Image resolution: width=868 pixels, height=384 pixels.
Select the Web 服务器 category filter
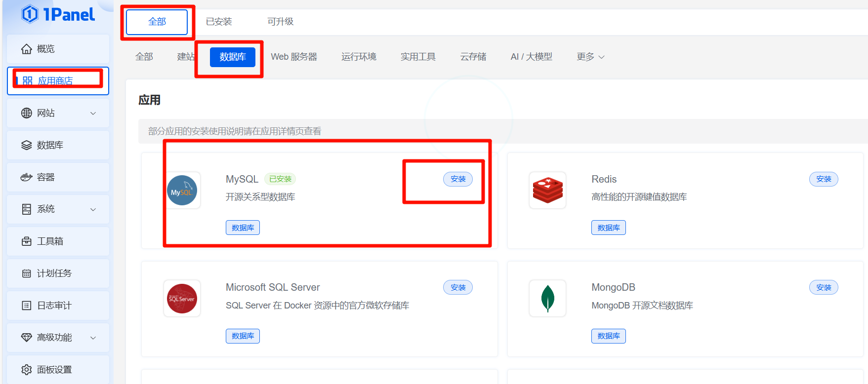294,57
